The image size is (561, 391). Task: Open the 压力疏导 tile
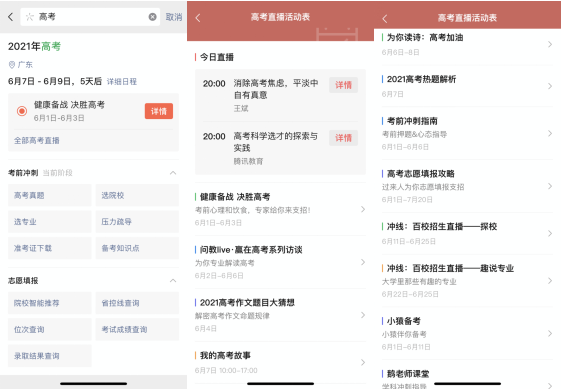point(137,222)
